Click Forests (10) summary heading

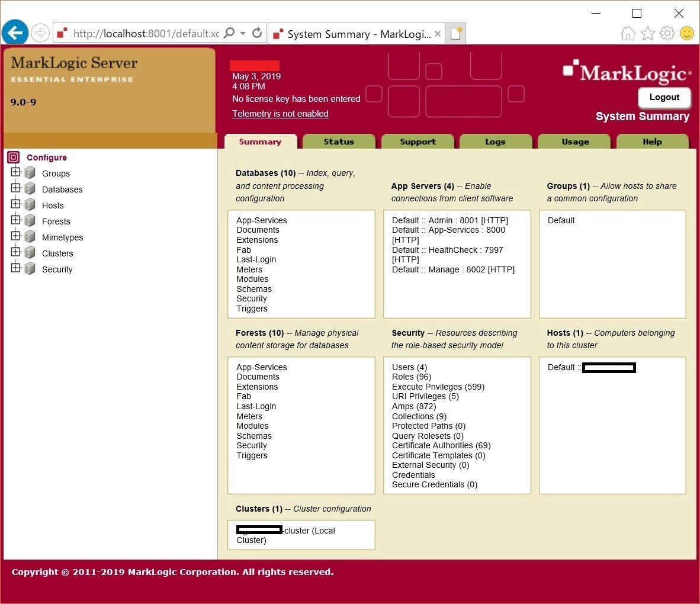coord(260,333)
